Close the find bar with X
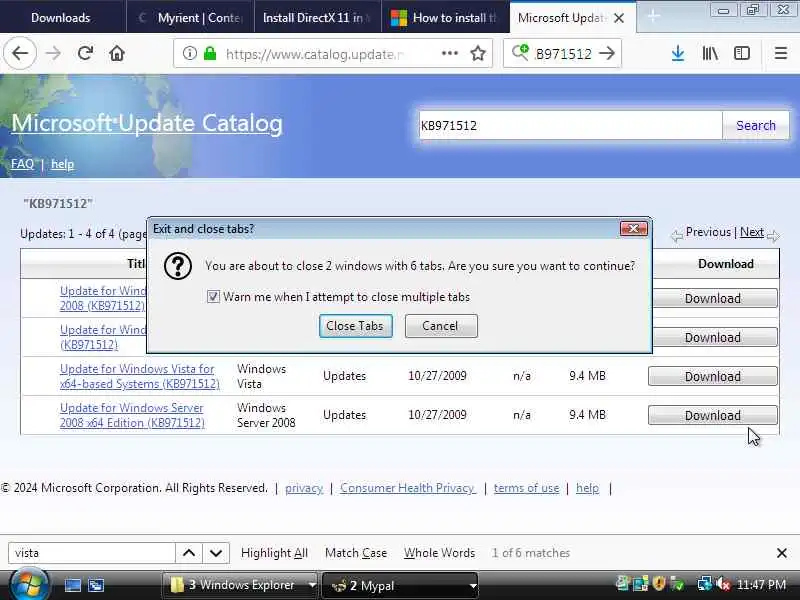Image resolution: width=800 pixels, height=600 pixels. coord(781,553)
